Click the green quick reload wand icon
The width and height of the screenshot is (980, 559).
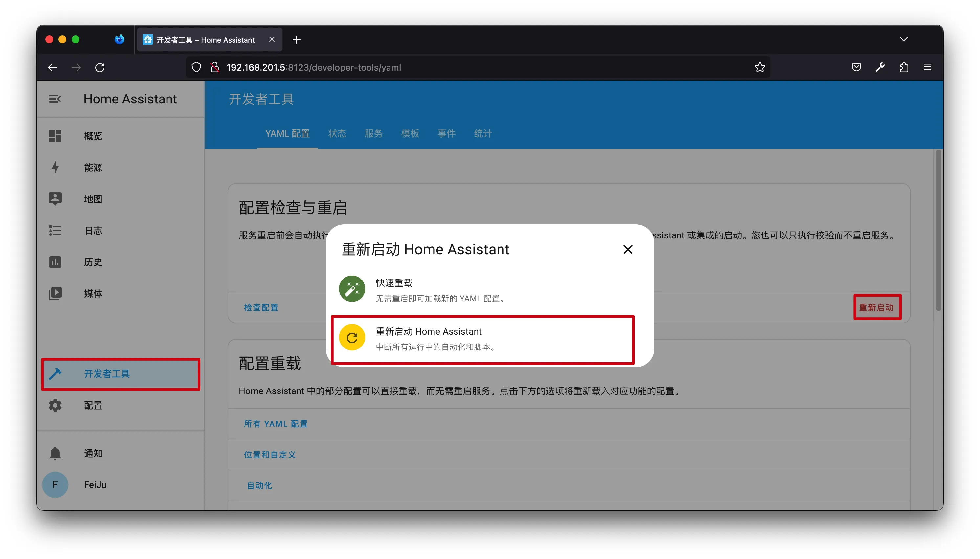pos(352,289)
